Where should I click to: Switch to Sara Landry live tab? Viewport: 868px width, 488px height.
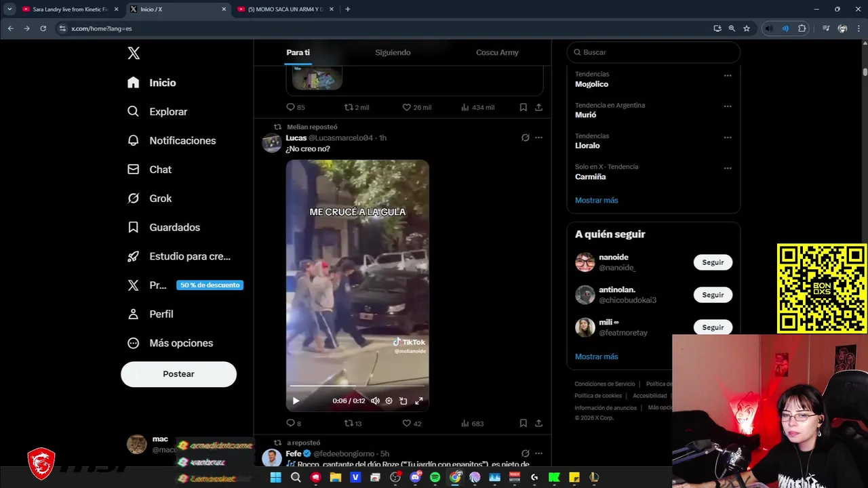(x=70, y=9)
